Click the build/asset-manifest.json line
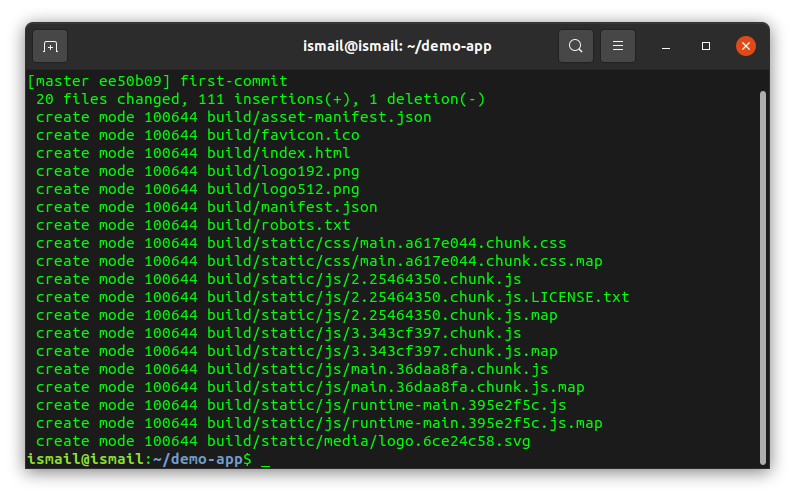Screen dimensions: 795x497 pyautogui.click(x=319, y=117)
